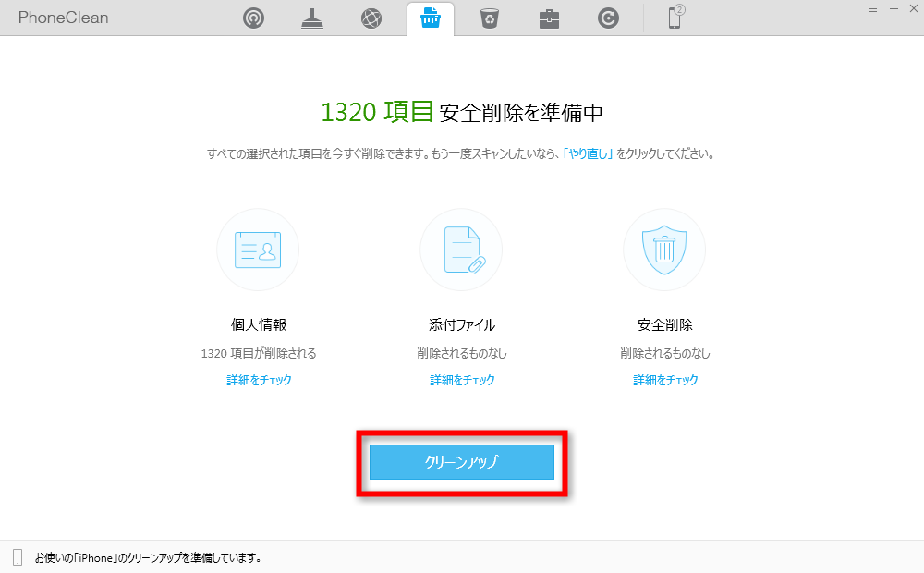The width and height of the screenshot is (924, 573).
Task: Open the hamburger menu at top right
Action: coord(873,9)
